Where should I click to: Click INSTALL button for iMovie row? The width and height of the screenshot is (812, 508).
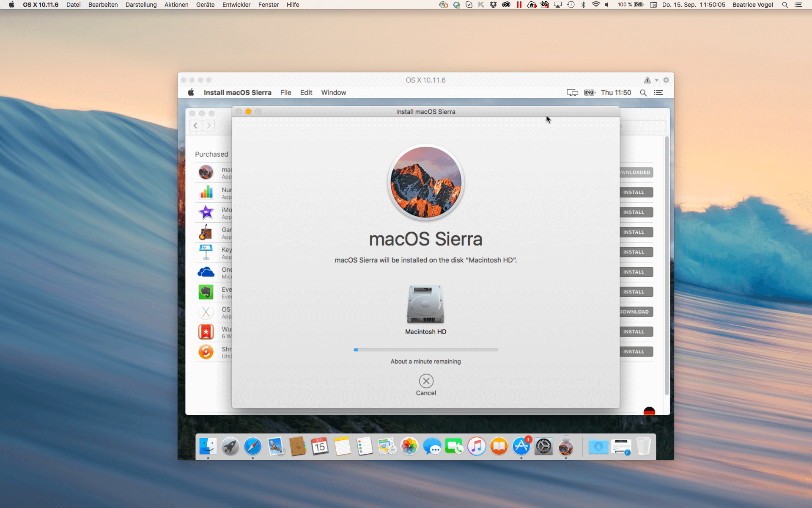pyautogui.click(x=636, y=213)
